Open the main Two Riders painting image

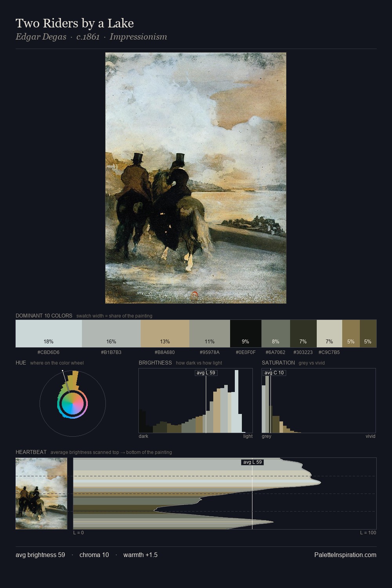[196, 178]
